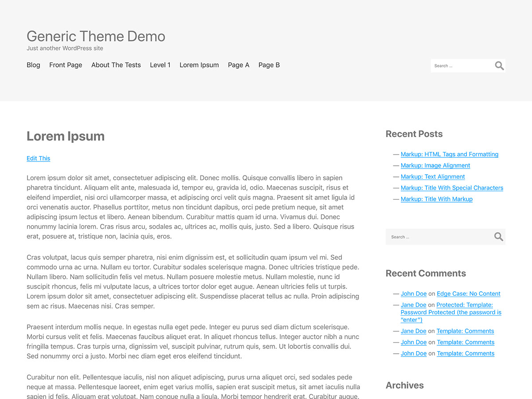This screenshot has height=399, width=532.
Task: Click the header search magnifier icon
Action: [499, 65]
